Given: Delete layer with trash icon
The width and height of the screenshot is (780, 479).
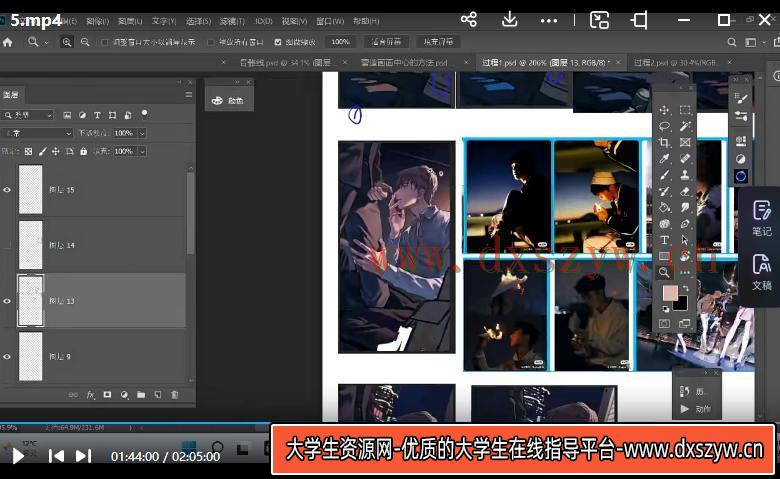Looking at the screenshot, I should (175, 394).
